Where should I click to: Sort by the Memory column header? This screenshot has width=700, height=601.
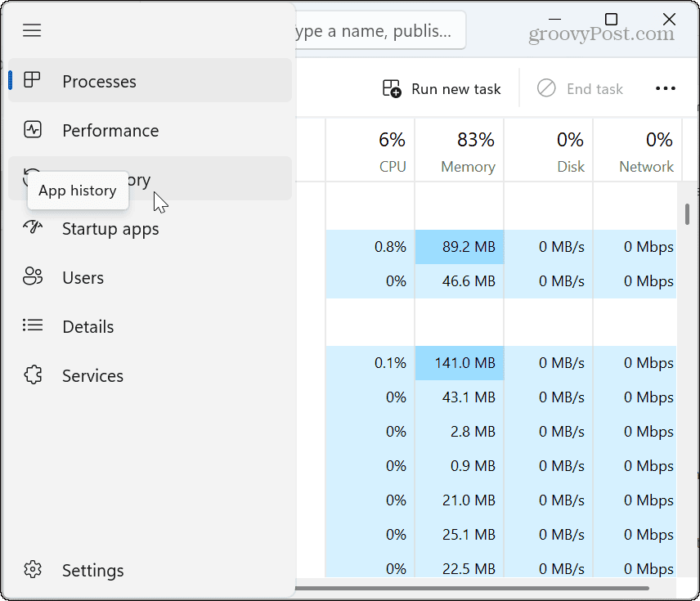460,150
